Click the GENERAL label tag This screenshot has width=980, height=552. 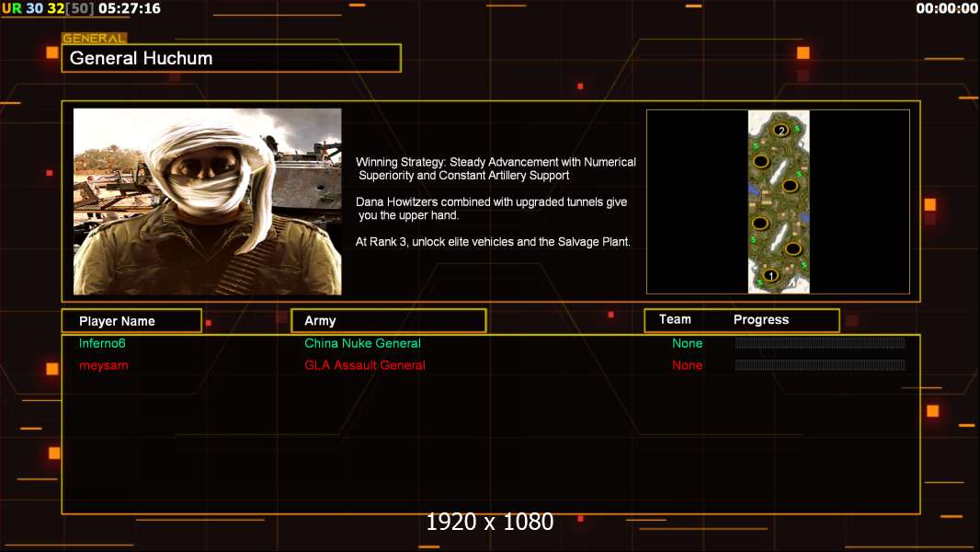click(x=95, y=38)
